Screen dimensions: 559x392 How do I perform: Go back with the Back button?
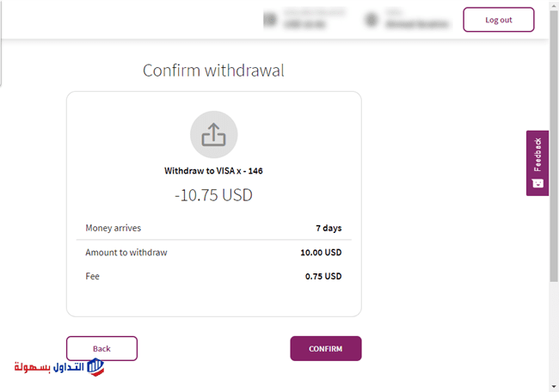101,348
